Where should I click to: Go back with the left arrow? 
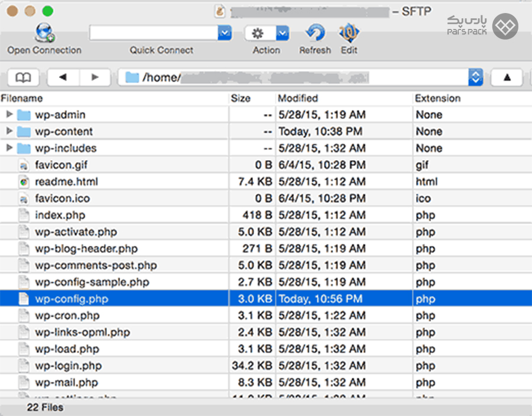pyautogui.click(x=63, y=77)
